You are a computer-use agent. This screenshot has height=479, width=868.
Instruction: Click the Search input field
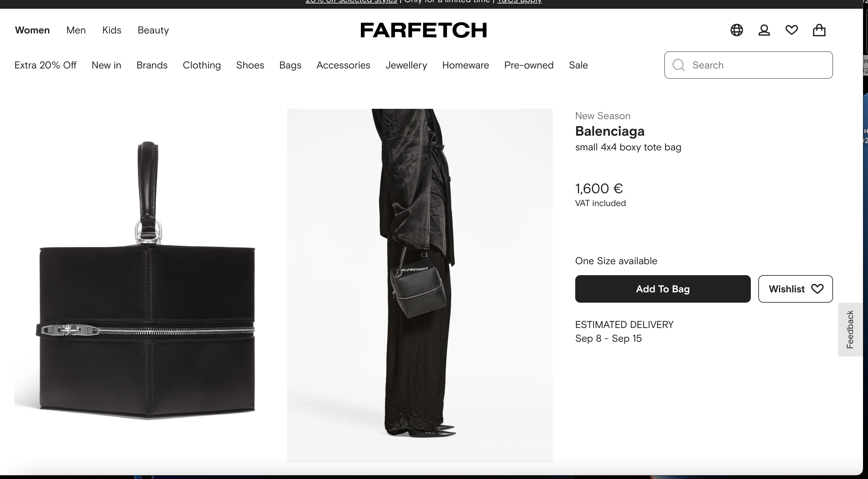[748, 65]
